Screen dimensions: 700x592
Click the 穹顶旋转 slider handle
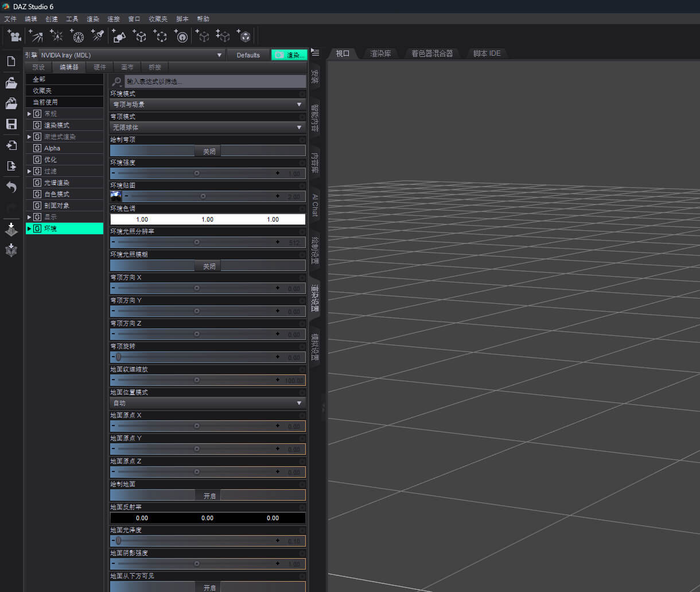click(x=118, y=357)
